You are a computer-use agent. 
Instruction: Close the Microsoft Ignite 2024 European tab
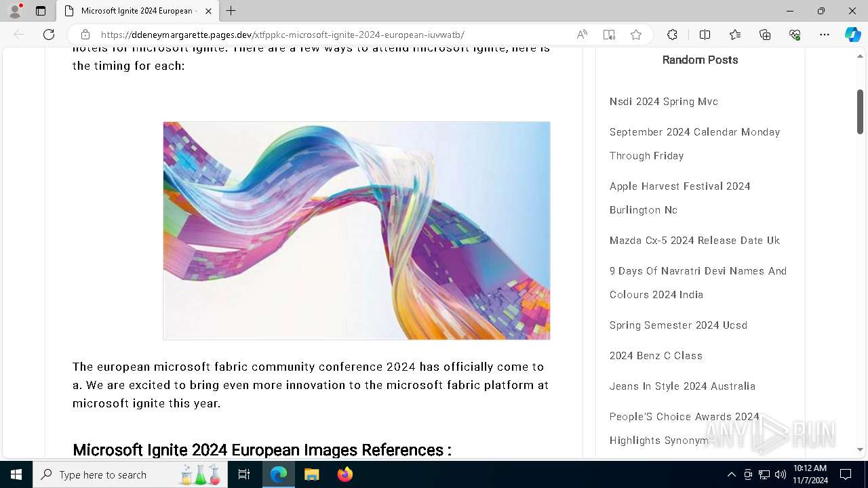[x=208, y=11]
